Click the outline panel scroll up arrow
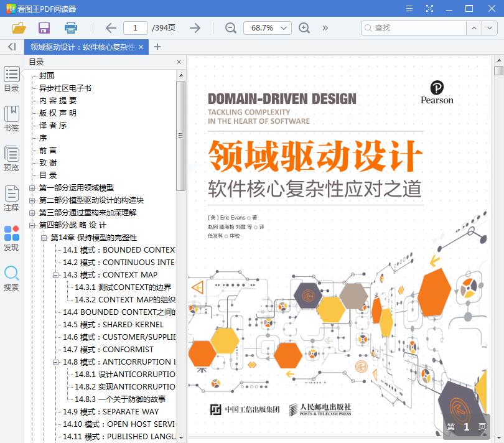Viewport: 504px width, 443px height. 181,75
